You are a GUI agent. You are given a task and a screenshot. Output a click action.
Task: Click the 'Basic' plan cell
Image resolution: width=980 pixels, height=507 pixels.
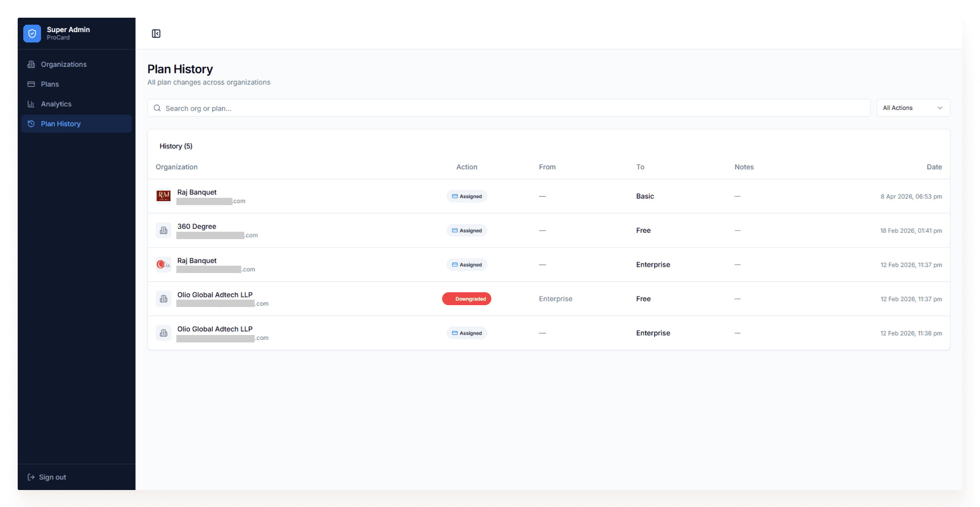pos(645,196)
